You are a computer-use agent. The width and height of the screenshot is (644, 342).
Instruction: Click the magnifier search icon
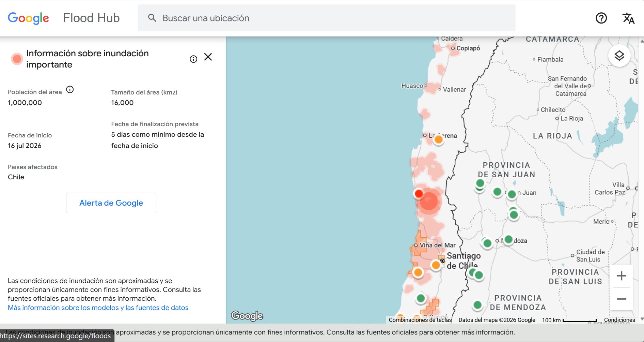pyautogui.click(x=152, y=18)
